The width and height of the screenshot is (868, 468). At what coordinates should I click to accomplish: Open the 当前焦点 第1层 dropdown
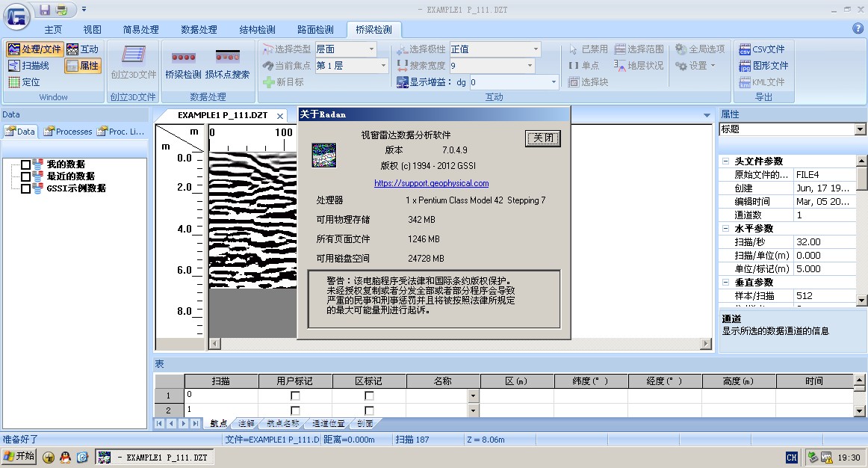(x=383, y=65)
